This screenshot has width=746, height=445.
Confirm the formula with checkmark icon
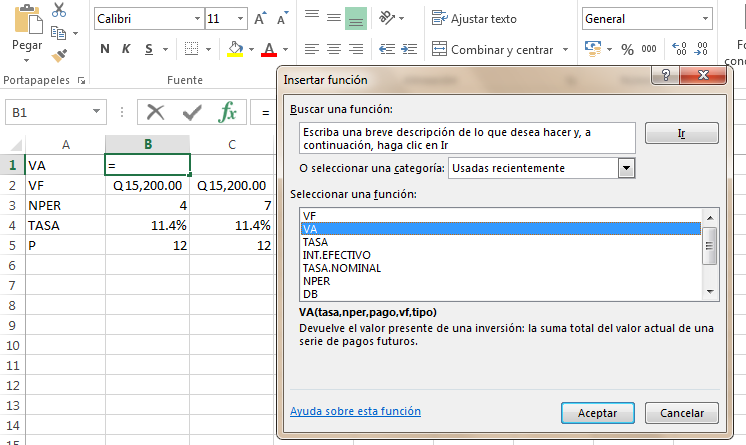(x=191, y=112)
